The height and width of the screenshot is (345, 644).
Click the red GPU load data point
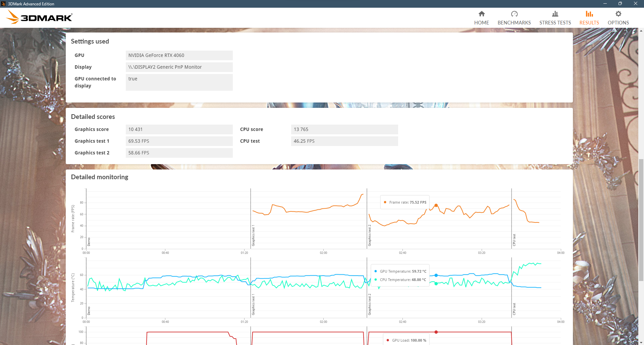tap(436, 332)
